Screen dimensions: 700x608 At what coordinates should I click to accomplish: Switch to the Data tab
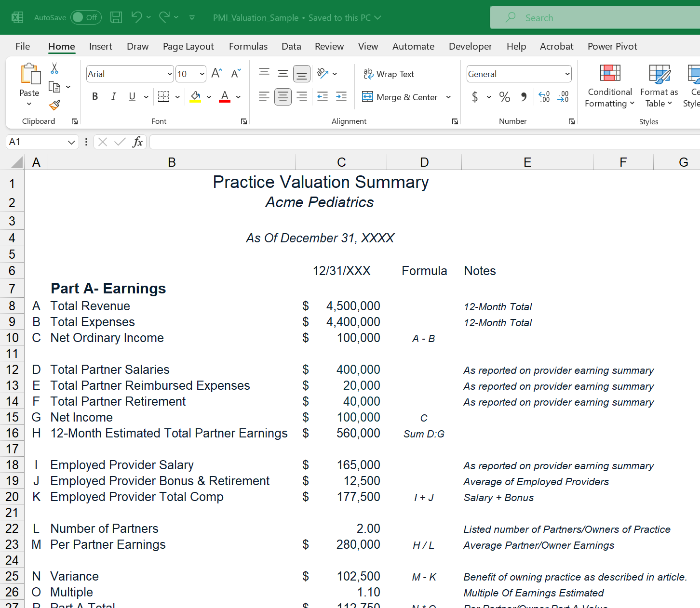pos(291,46)
